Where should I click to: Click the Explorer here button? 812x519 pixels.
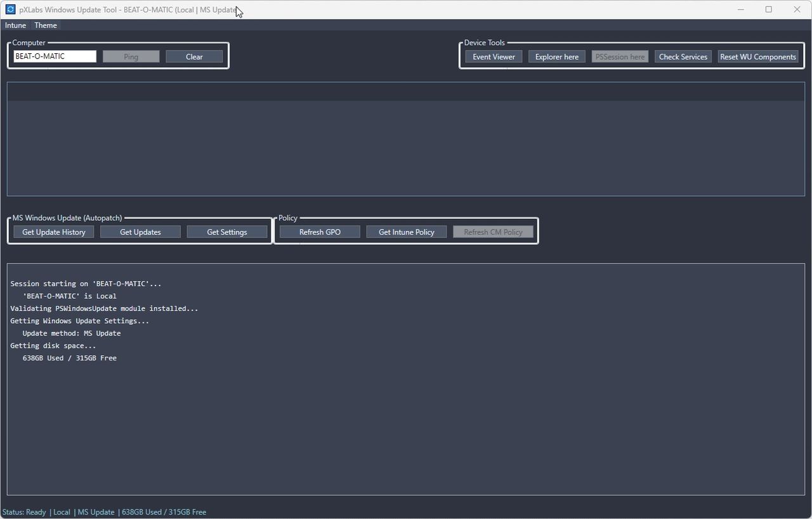pyautogui.click(x=556, y=56)
